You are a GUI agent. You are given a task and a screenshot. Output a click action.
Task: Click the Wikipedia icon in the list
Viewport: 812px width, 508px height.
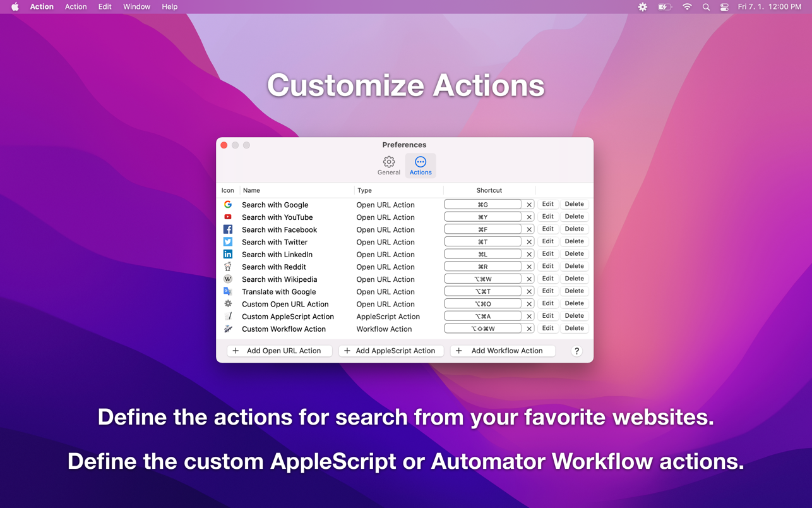coord(228,279)
